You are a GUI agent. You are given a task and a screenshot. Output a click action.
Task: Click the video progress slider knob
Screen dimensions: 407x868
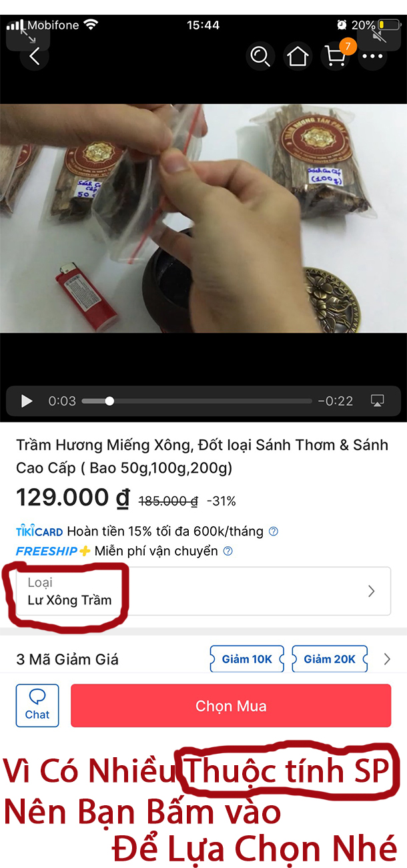pyautogui.click(x=109, y=401)
